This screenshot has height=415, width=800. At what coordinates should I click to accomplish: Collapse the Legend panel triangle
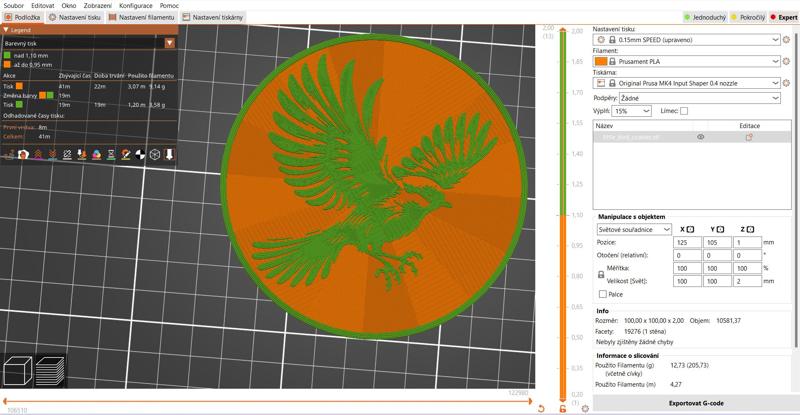6,30
